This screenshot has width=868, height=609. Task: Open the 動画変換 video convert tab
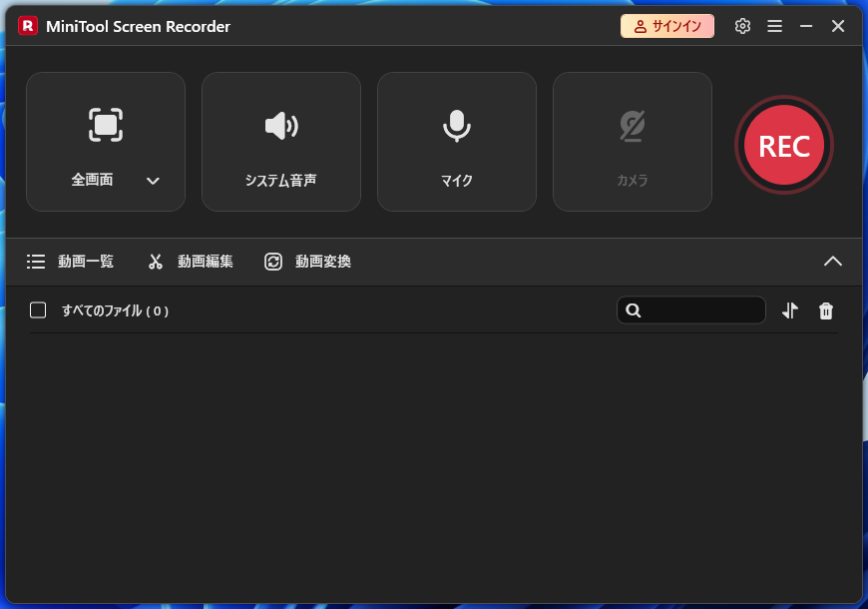(307, 262)
